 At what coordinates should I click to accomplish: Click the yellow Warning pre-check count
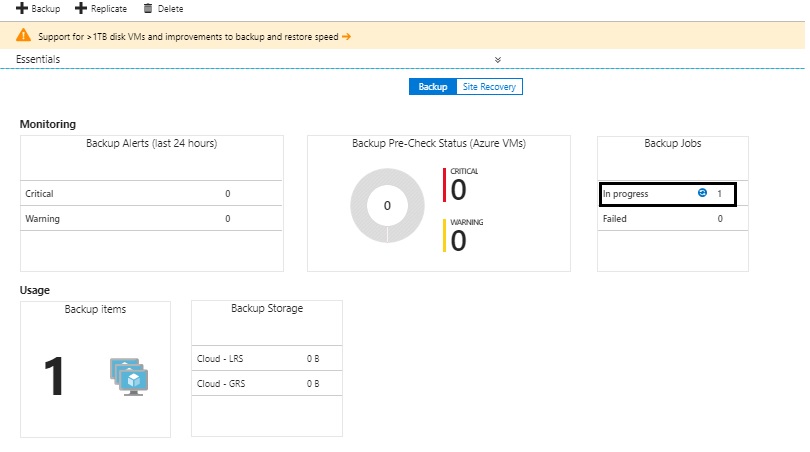click(459, 239)
